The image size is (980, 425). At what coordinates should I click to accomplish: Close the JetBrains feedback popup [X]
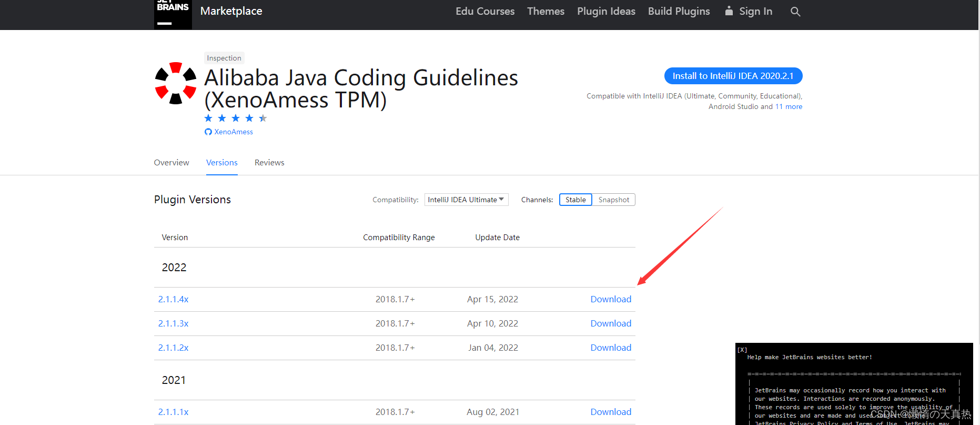tap(742, 350)
